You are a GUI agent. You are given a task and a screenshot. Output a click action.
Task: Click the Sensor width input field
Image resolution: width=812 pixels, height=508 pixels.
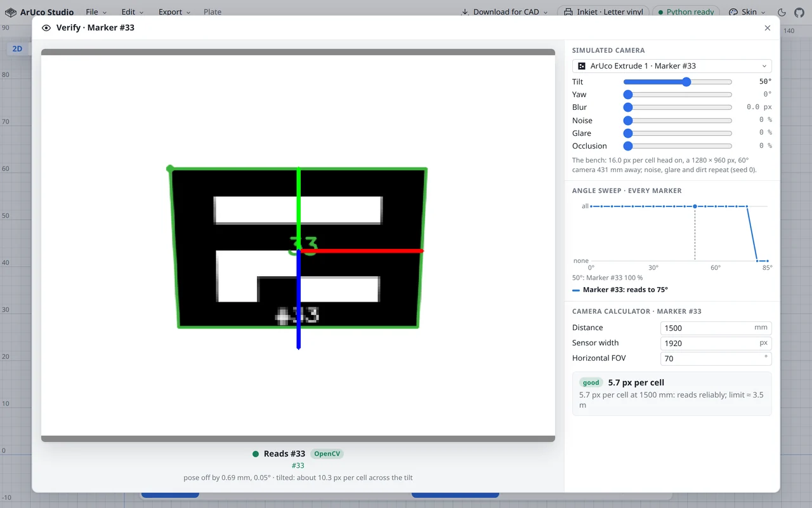716,343
